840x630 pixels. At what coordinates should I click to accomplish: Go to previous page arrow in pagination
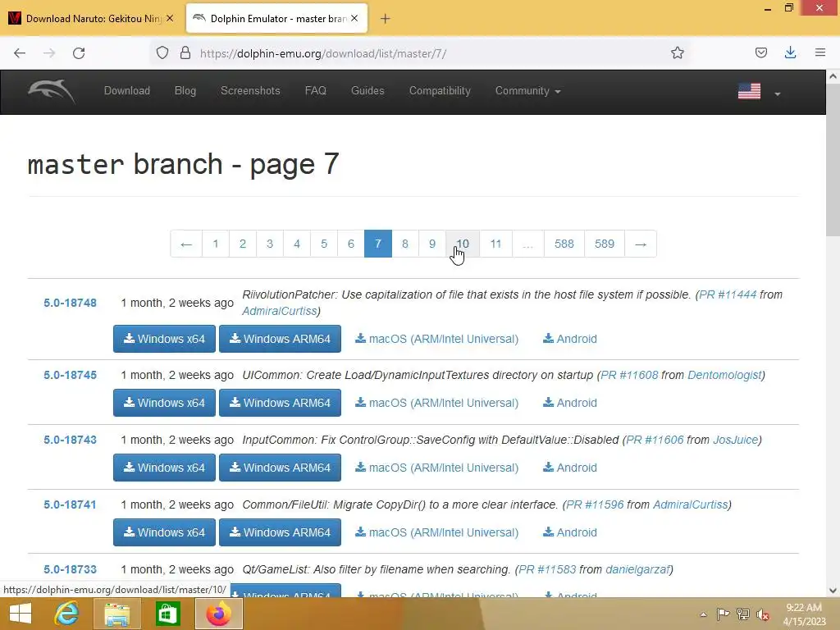[186, 244]
